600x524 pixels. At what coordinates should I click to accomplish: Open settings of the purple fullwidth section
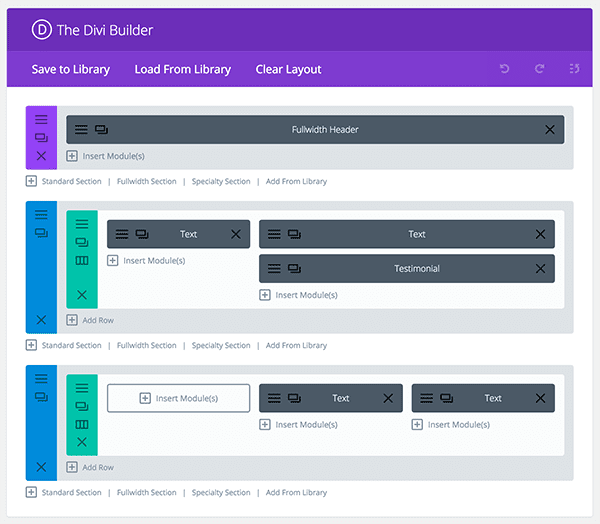tap(41, 119)
